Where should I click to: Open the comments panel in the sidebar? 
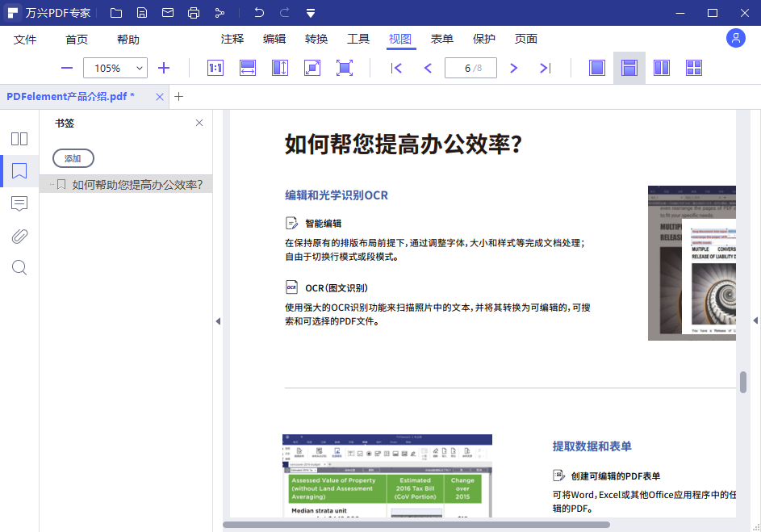[x=19, y=203]
